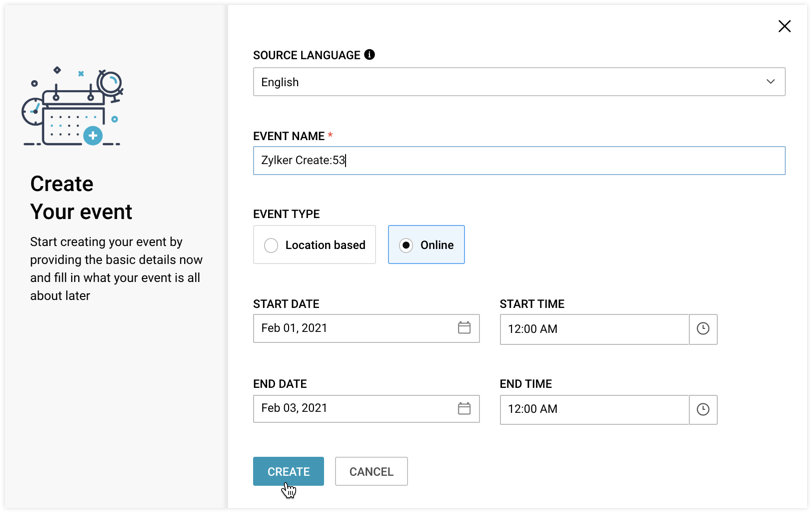This screenshot has width=812, height=513.
Task: Click the End Time 12:00 AM field
Action: click(x=594, y=409)
